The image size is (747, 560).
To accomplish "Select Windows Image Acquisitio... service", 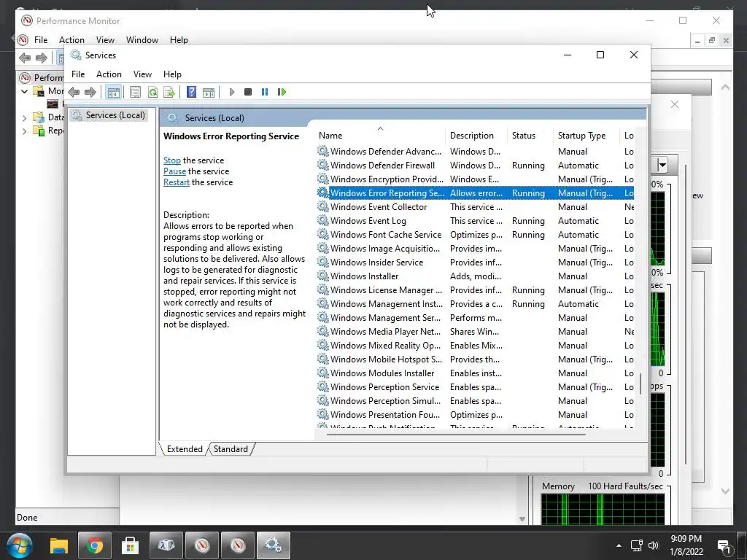I will pyautogui.click(x=475, y=248).
